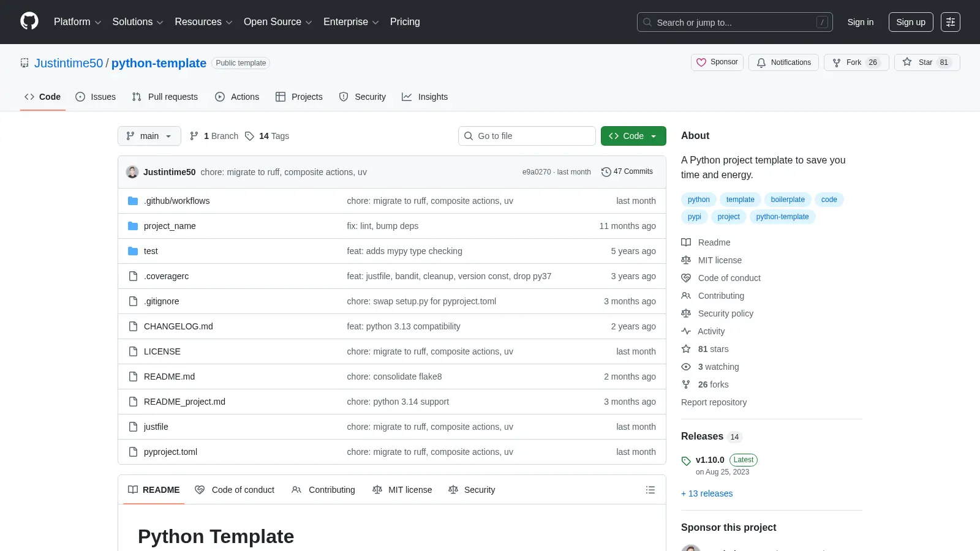Expand the green Code dropdown button
980x551 pixels.
coord(633,136)
